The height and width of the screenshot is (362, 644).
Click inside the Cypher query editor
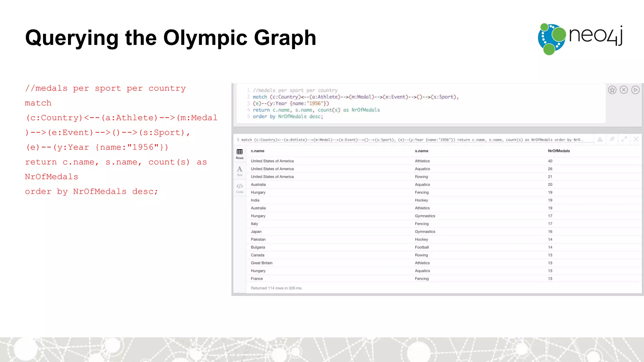(421, 103)
